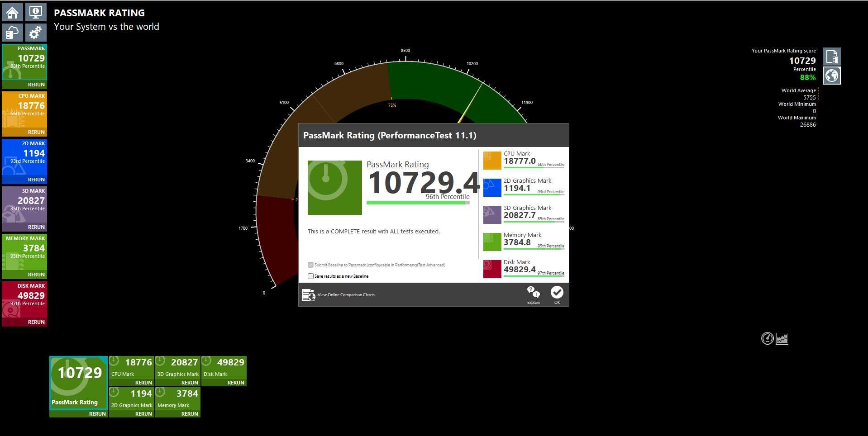Select the bottom PassMark Rating 10729 tile

(79, 383)
